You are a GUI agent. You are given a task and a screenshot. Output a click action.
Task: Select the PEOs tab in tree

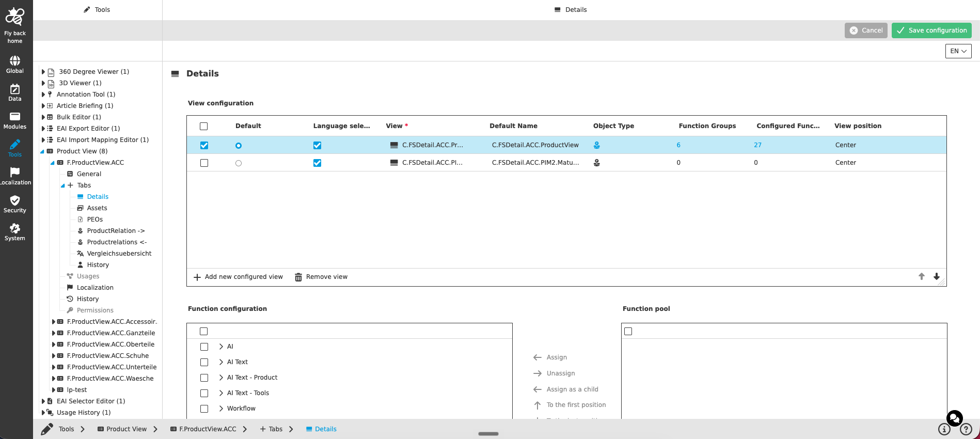coord(95,219)
